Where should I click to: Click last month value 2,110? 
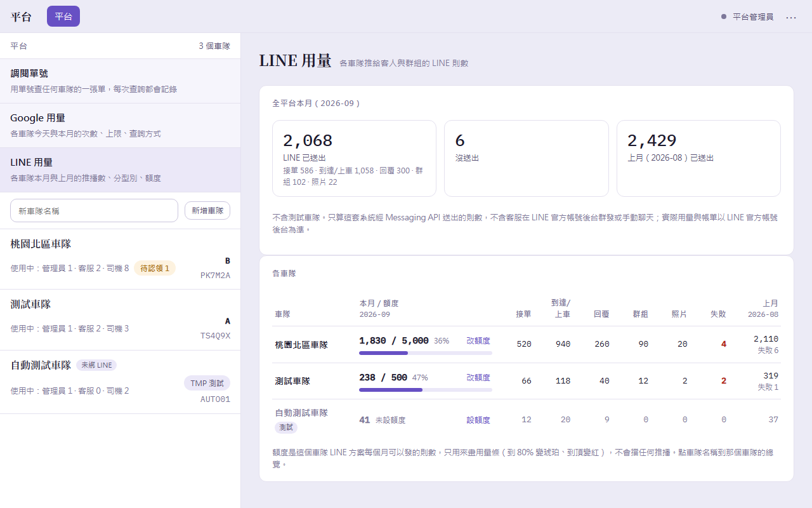coord(766,339)
